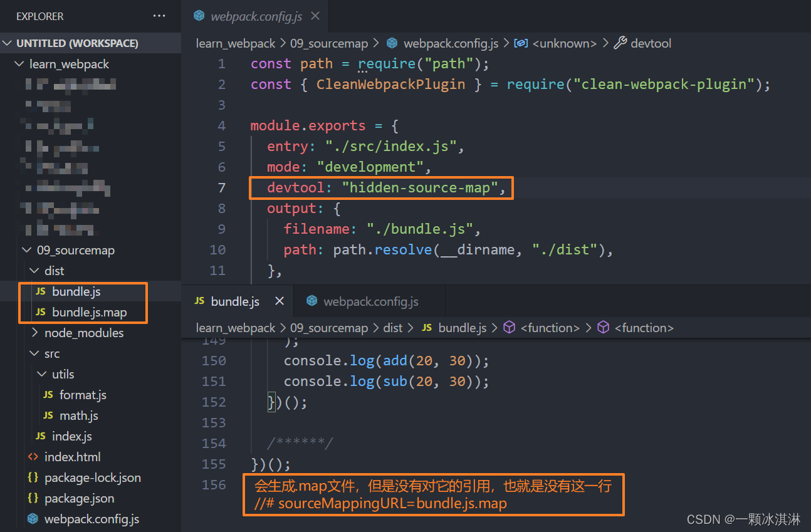This screenshot has height=532, width=811.
Task: Collapse the UNTITLED (WORKSPACE) section
Action: click(8, 43)
